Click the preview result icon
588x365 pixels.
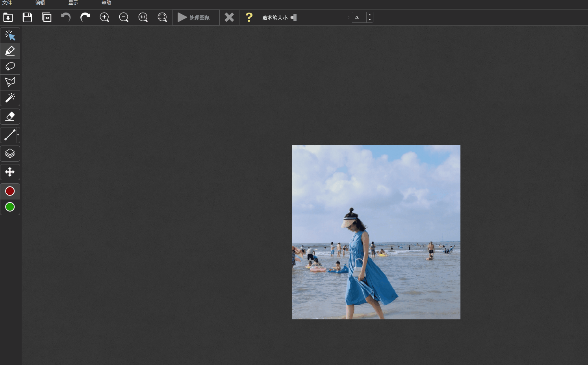pyautogui.click(x=46, y=17)
